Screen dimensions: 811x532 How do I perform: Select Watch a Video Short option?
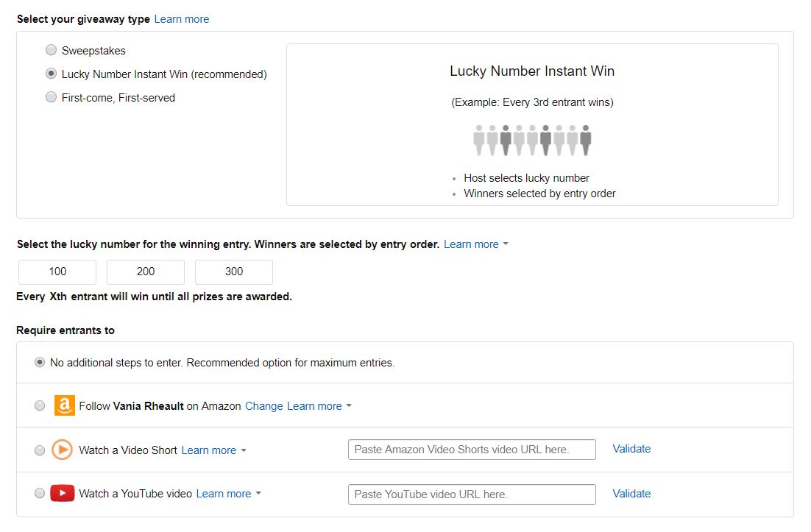(x=40, y=450)
